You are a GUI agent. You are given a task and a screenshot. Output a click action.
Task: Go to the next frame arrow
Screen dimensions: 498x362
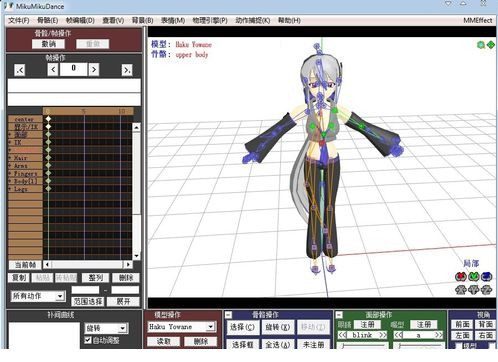(94, 70)
